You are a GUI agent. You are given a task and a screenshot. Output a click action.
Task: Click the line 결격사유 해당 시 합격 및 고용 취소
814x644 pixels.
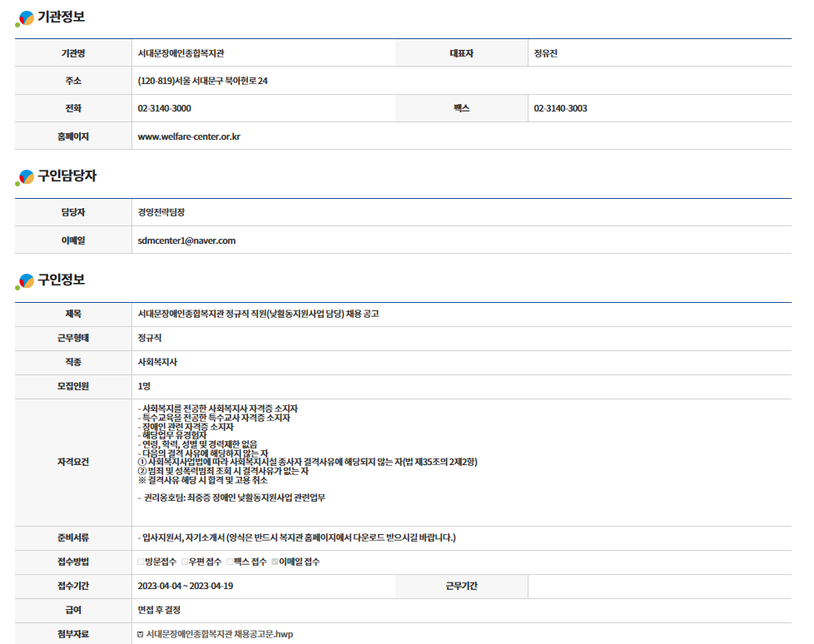[202, 479]
